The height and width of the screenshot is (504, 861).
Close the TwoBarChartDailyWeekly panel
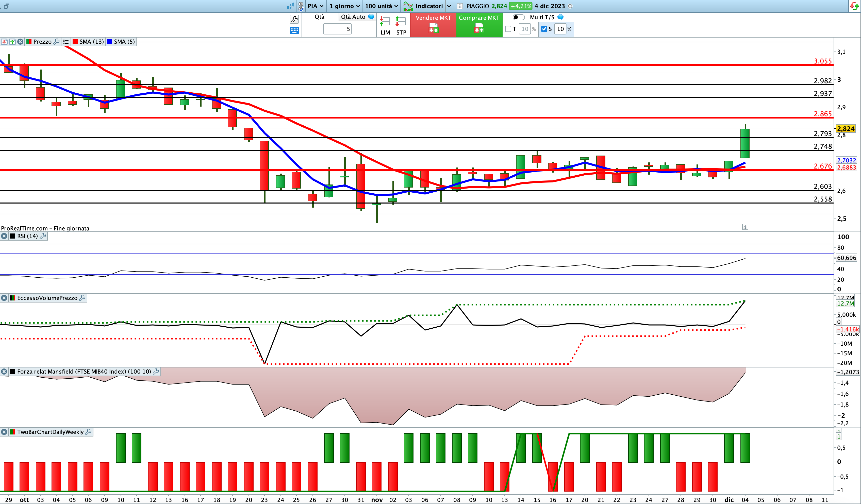[4, 432]
